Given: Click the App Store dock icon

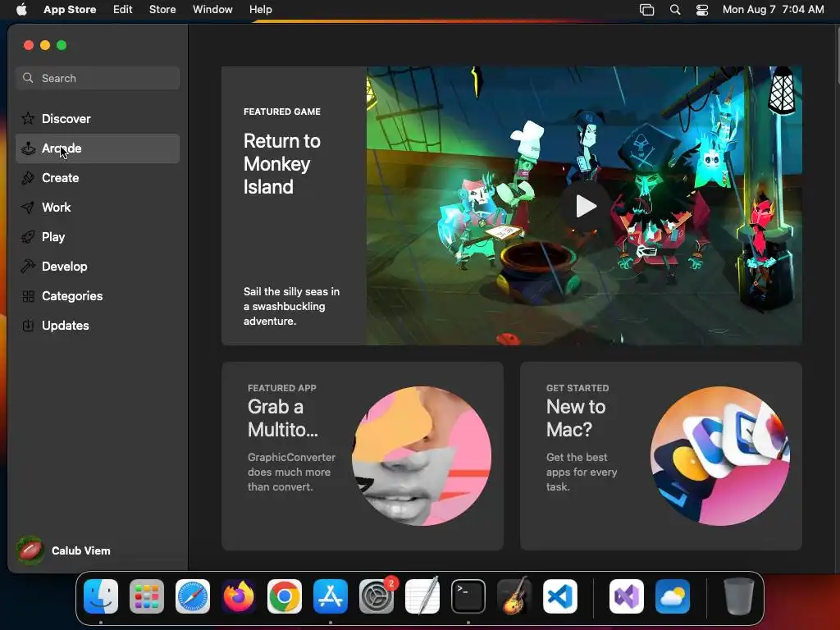Looking at the screenshot, I should [x=331, y=596].
